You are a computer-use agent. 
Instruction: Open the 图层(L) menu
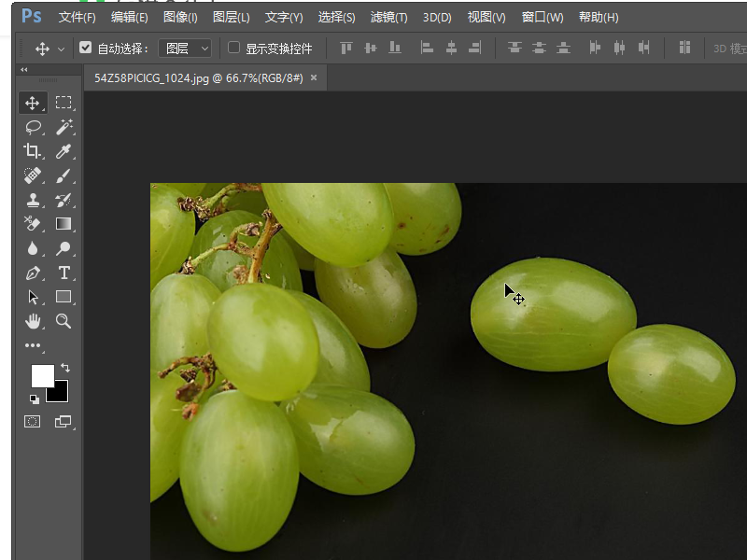[x=231, y=18]
